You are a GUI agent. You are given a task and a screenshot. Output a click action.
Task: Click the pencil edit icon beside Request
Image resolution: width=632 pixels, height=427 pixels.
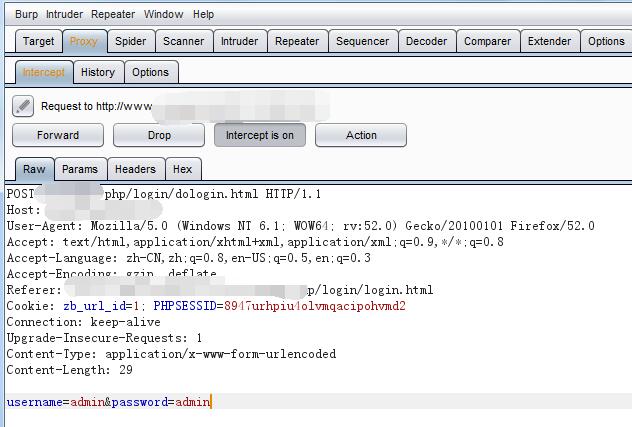click(x=24, y=106)
